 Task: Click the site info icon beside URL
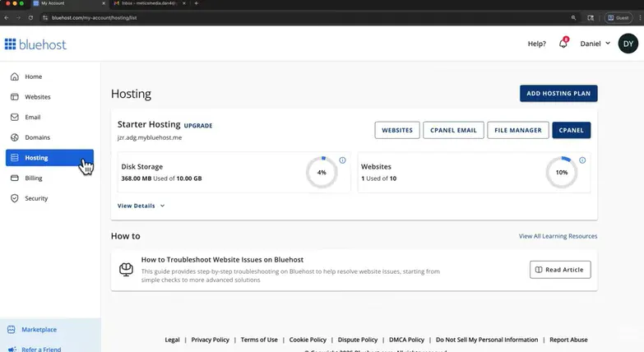coord(45,17)
